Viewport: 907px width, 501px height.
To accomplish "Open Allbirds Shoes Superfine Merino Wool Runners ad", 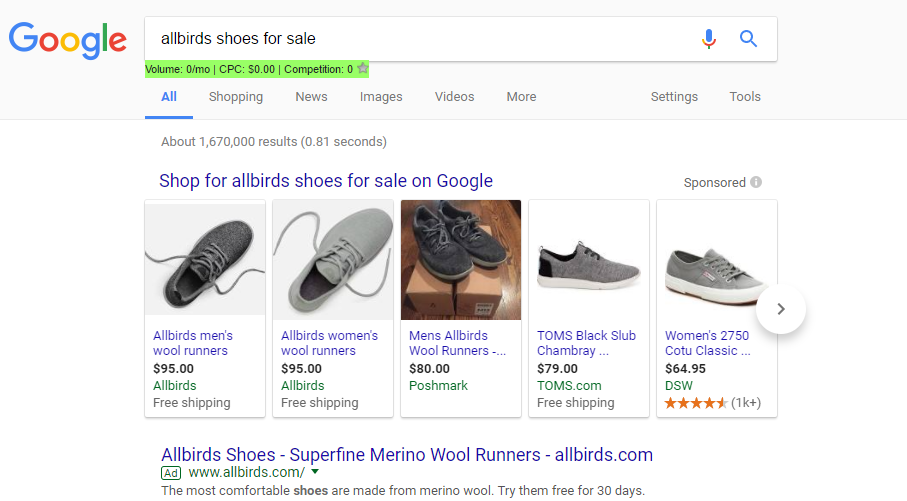I will click(407, 455).
